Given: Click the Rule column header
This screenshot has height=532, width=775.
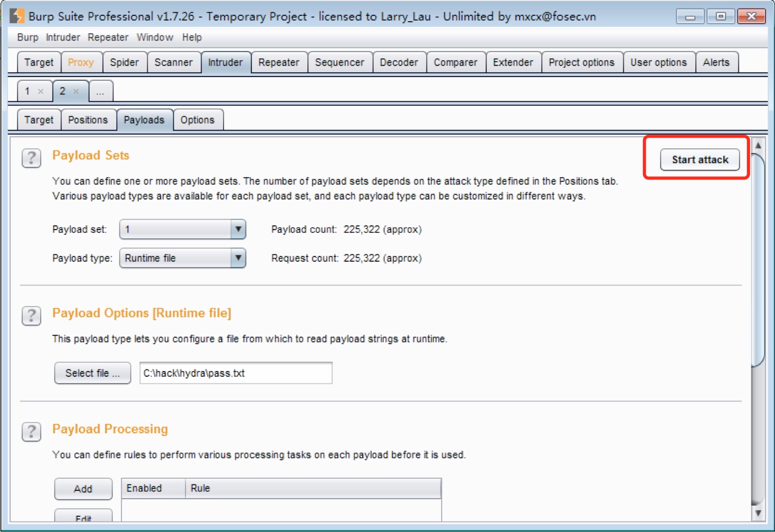Looking at the screenshot, I should 313,488.
